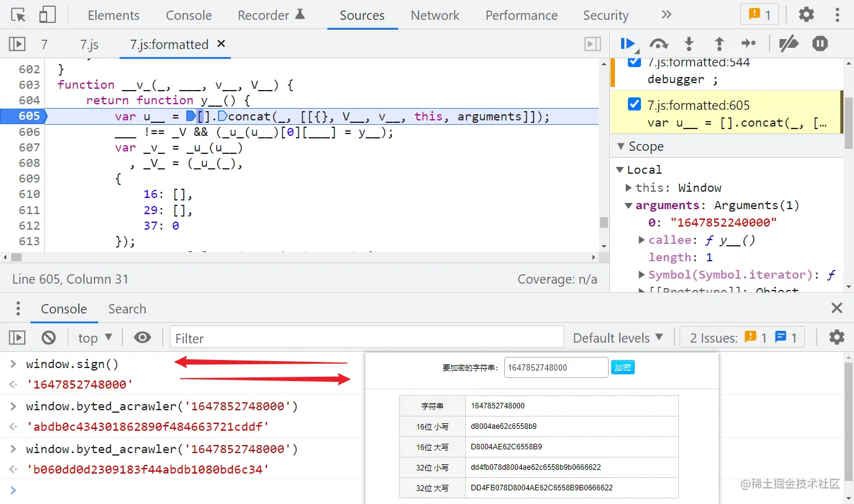
Task: Switch to the Elements tab
Action: pyautogui.click(x=114, y=16)
